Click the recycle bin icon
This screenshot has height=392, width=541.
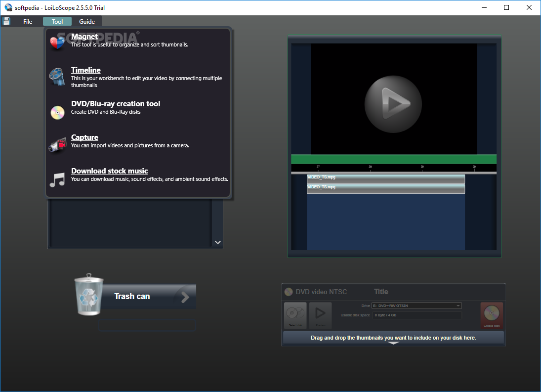(x=89, y=294)
